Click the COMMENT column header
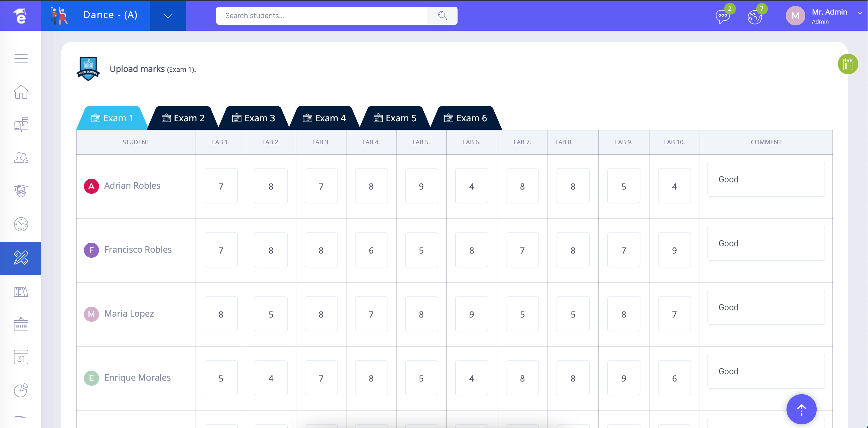Viewport: 868px width, 428px height. 766,142
